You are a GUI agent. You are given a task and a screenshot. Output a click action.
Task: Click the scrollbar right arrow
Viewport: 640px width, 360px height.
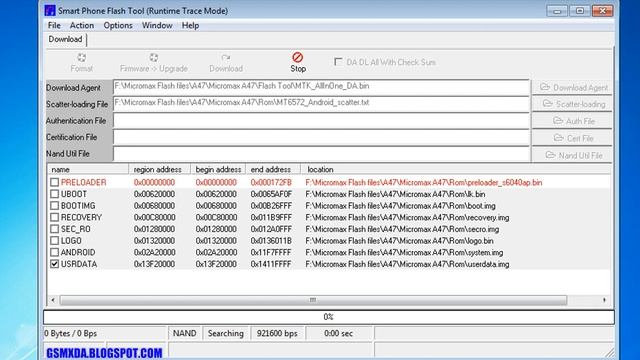coord(604,300)
